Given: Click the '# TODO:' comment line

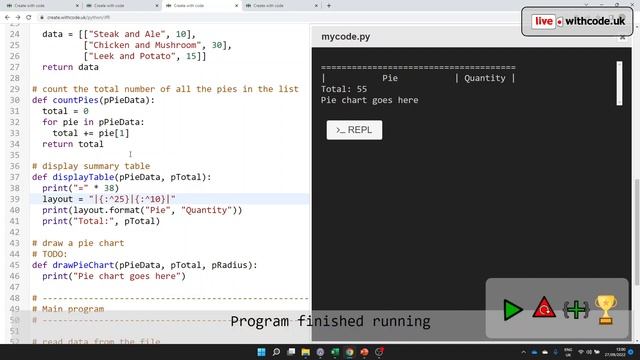Looking at the screenshot, I should click(x=49, y=254).
